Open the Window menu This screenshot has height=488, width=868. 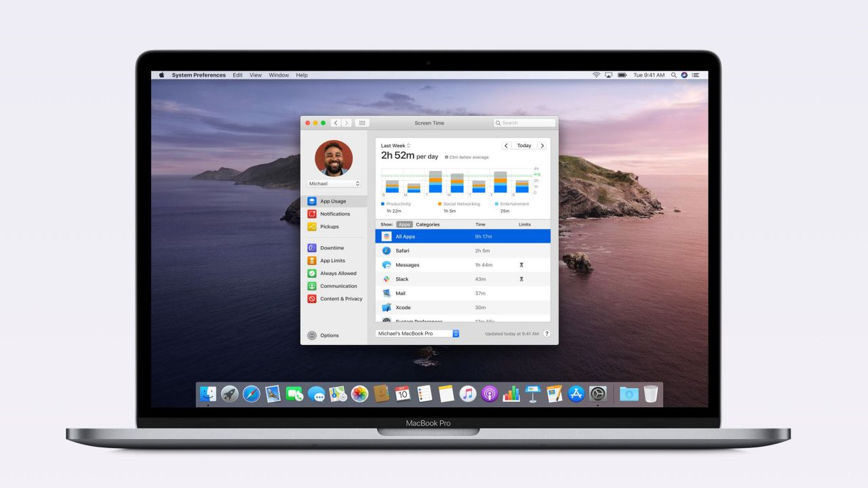279,75
